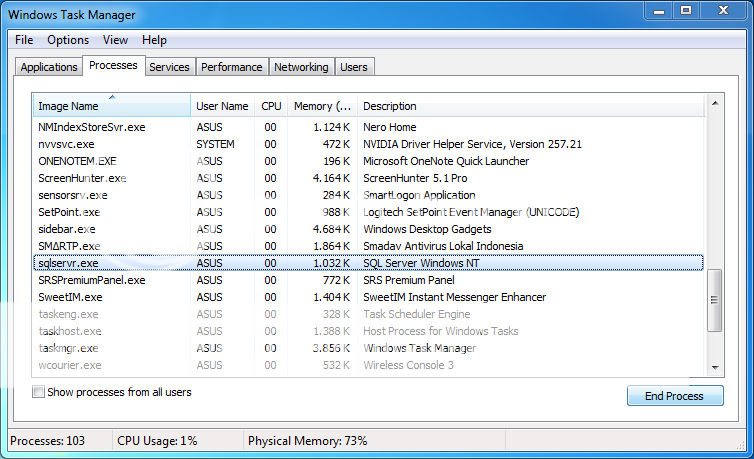Open the Help menu
The width and height of the screenshot is (754, 459).
click(154, 40)
